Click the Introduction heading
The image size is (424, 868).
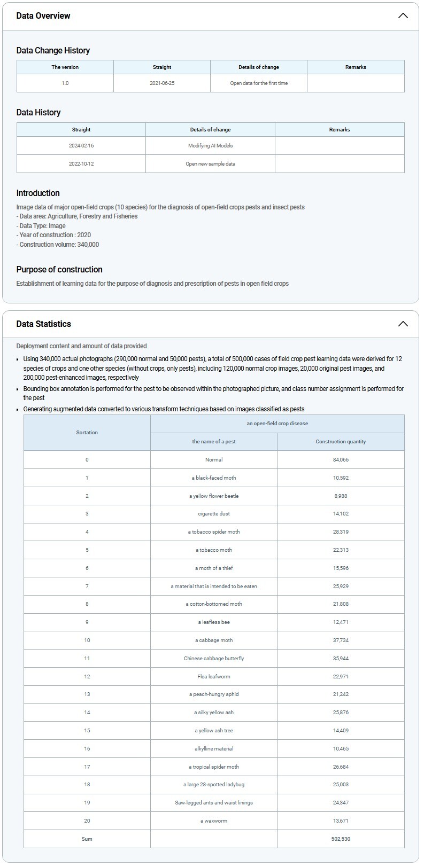[x=38, y=193]
